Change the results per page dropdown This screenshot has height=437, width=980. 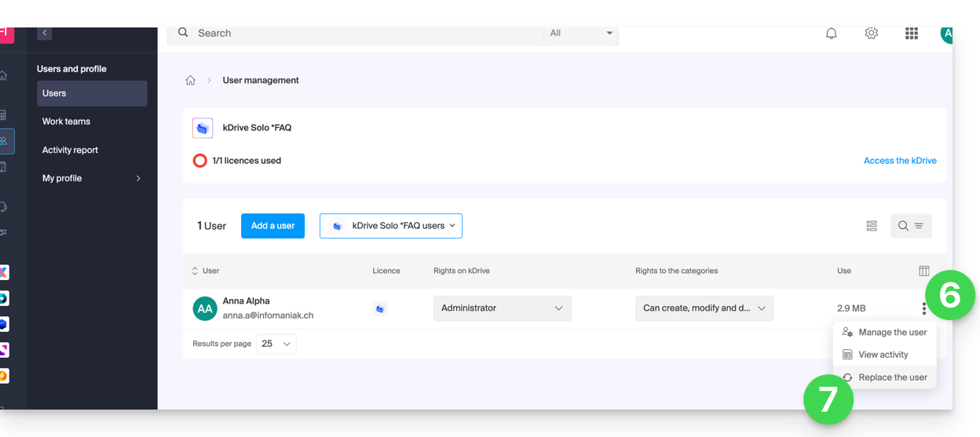pyautogui.click(x=276, y=344)
